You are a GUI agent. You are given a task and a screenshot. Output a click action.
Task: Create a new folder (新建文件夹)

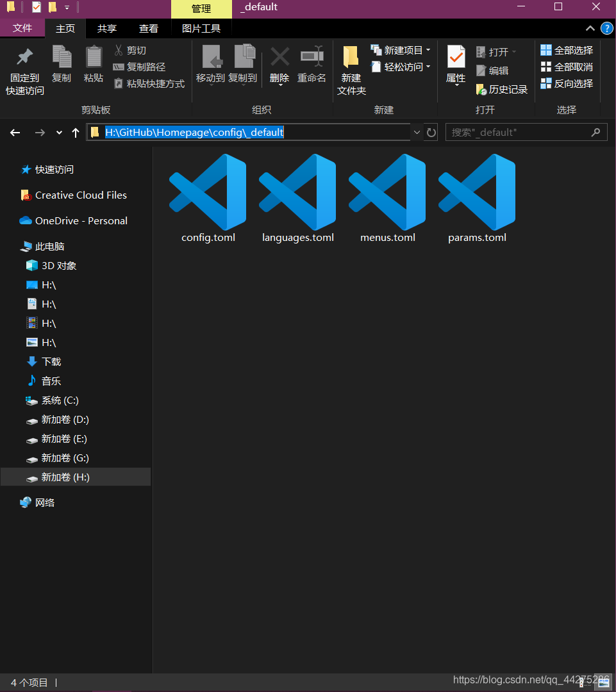[351, 70]
